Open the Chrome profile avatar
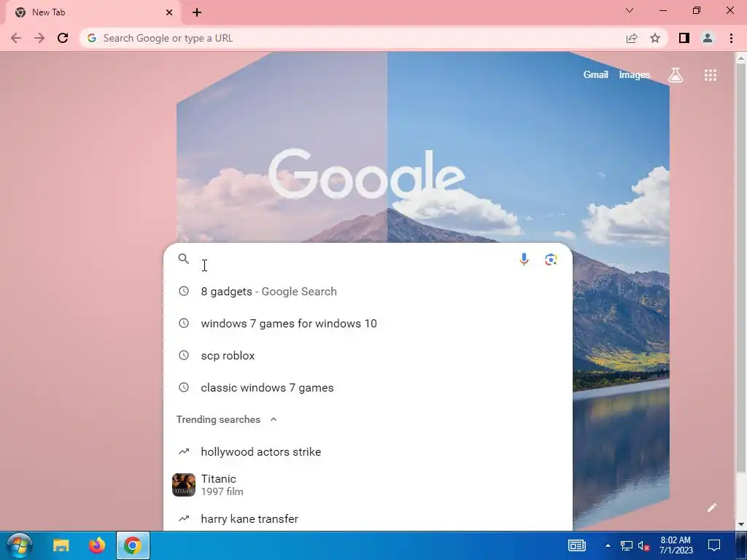Screen dimensions: 747x560 708,38
